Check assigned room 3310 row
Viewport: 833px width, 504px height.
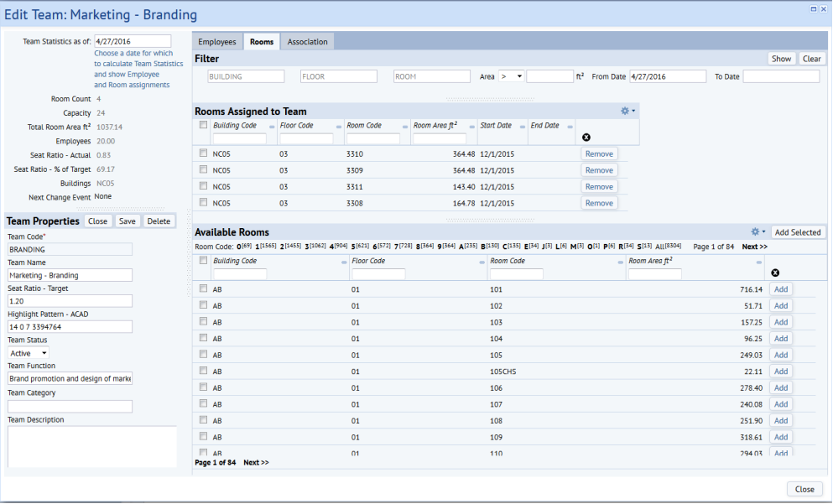[203, 153]
